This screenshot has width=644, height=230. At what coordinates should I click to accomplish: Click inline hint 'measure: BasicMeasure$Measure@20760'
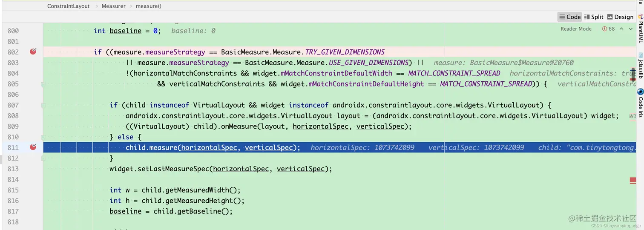pyautogui.click(x=504, y=63)
